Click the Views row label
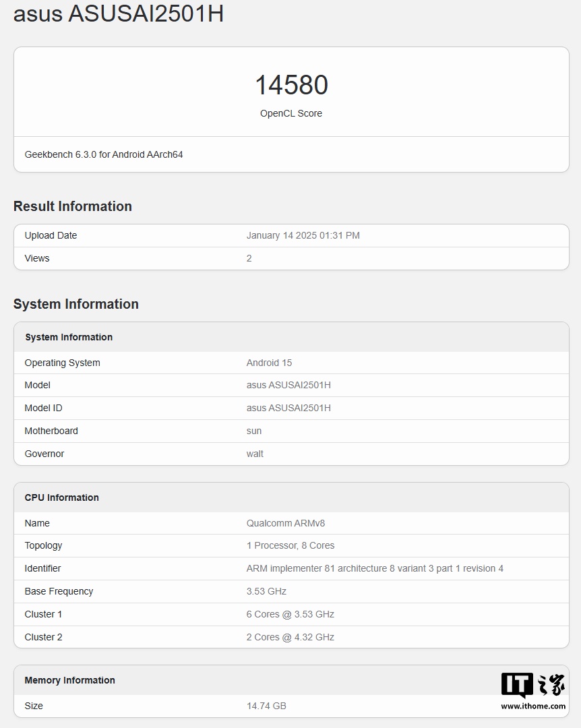Viewport: 581px width, 728px height. pos(37,258)
